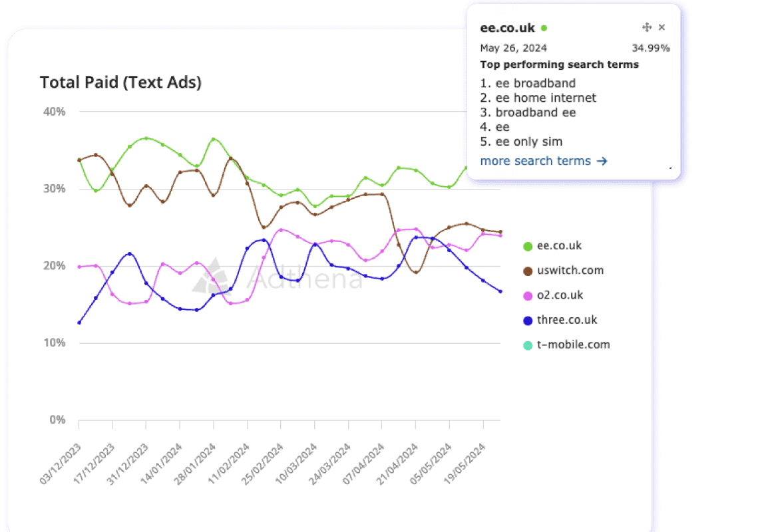Click the 34.99% share value in tooltip
The height and width of the screenshot is (532, 762).
tap(651, 48)
